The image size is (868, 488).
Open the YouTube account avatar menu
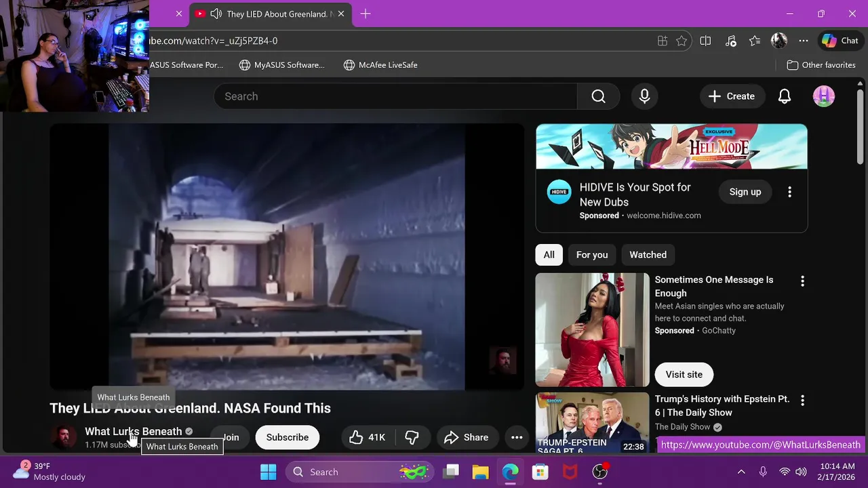coord(823,96)
